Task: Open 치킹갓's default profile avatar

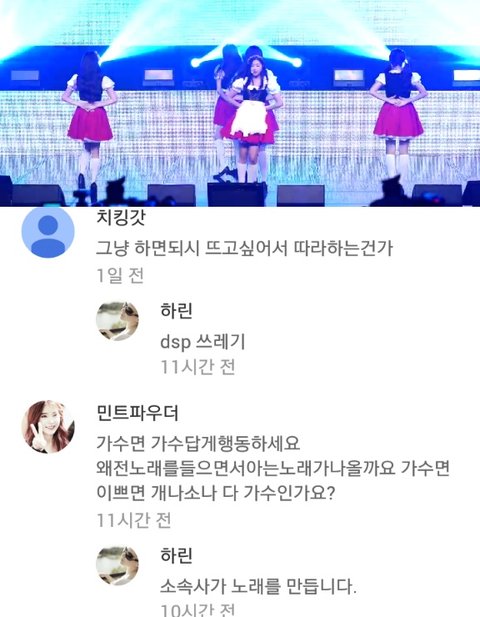Action: tap(48, 231)
